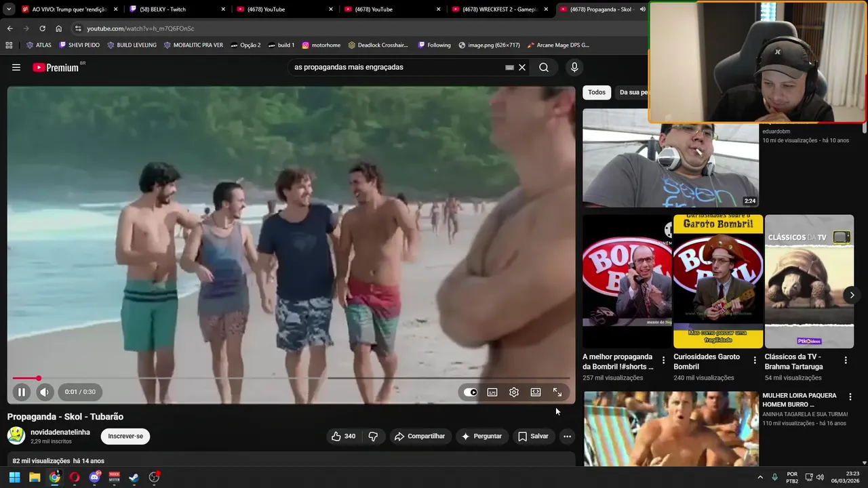Reload the page with the refresh icon

click(42, 28)
